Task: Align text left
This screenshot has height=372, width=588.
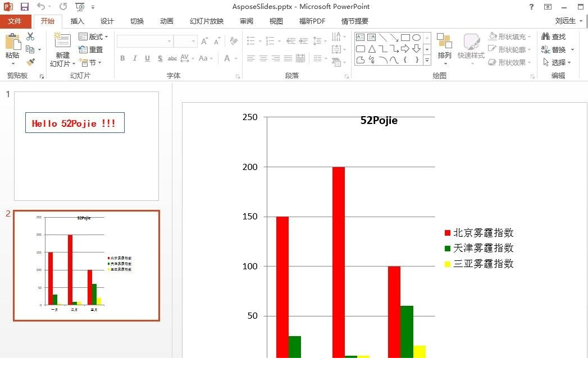Action: point(251,58)
